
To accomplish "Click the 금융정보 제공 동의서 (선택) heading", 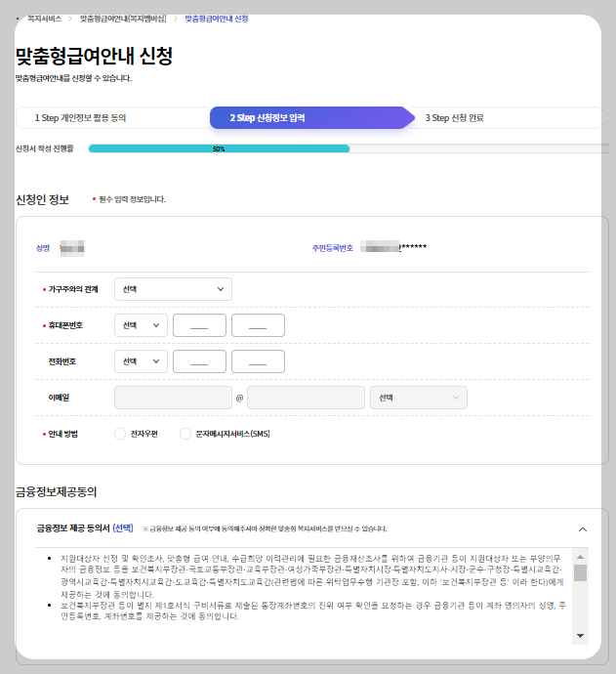I will 85,528.
